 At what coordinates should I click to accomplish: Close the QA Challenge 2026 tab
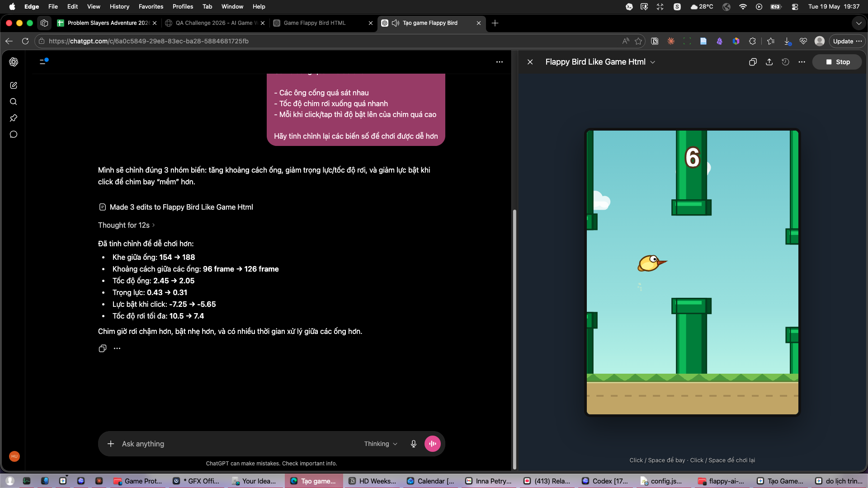coord(263,23)
